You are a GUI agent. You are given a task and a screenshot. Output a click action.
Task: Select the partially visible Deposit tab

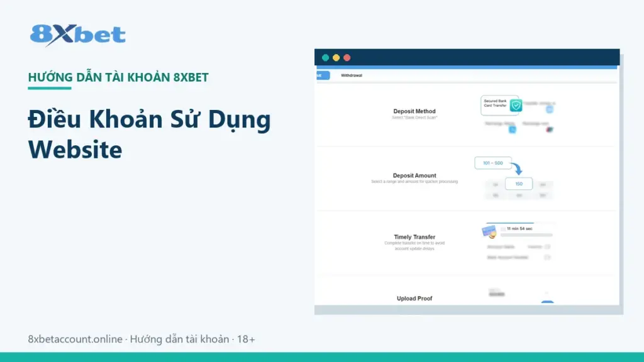pos(323,75)
